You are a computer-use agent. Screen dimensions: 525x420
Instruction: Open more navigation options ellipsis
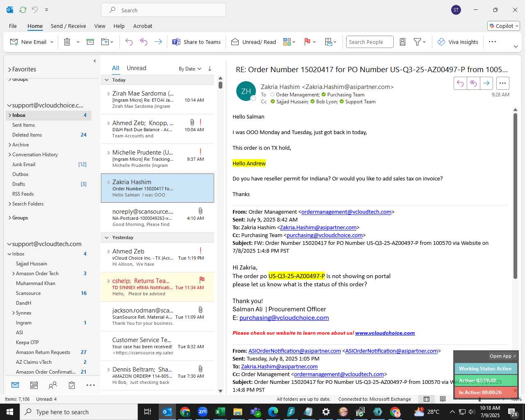(91, 385)
